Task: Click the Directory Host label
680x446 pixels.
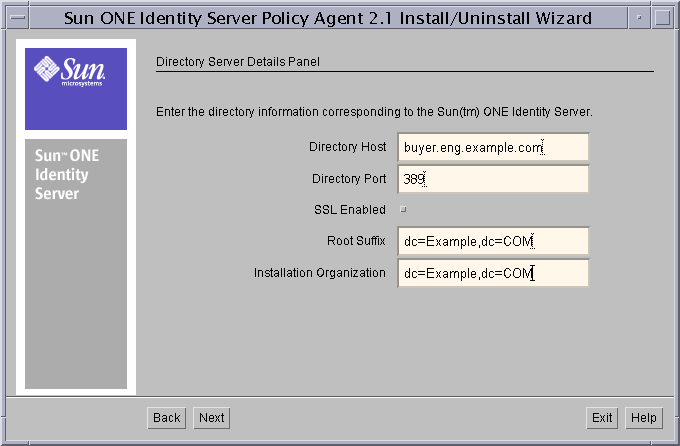Action: pyautogui.click(x=347, y=147)
